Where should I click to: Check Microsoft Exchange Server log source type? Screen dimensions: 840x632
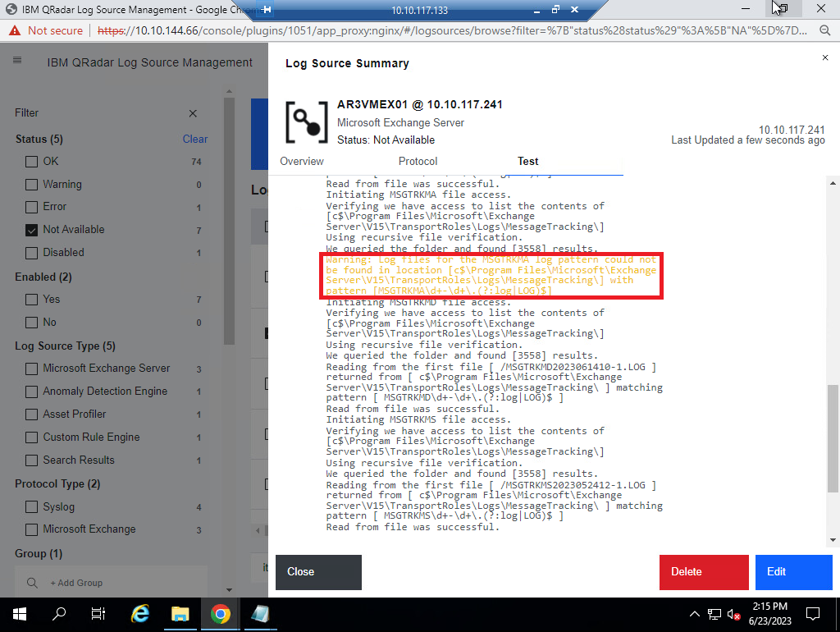click(x=32, y=369)
